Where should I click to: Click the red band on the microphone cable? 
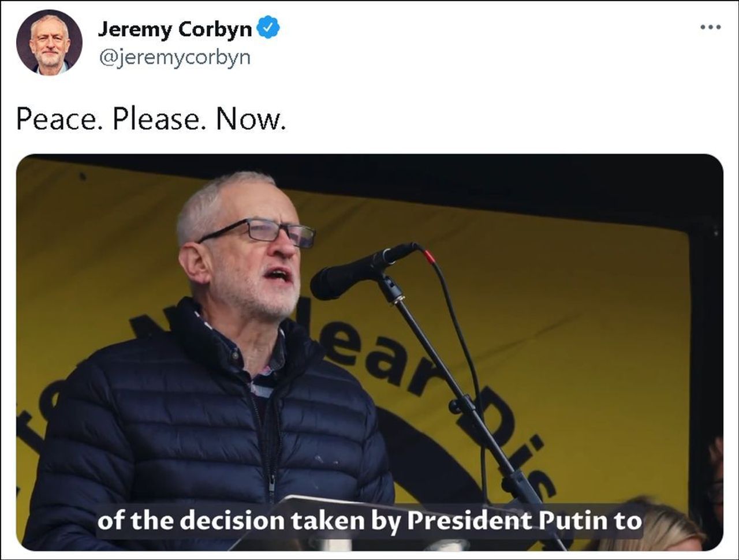pyautogui.click(x=428, y=256)
